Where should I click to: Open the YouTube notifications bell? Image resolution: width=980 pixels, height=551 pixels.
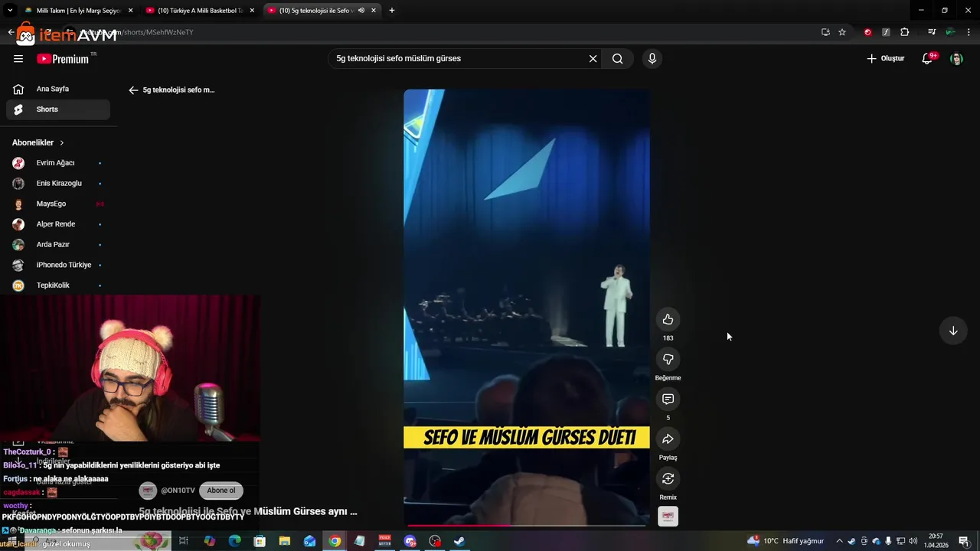[927, 58]
